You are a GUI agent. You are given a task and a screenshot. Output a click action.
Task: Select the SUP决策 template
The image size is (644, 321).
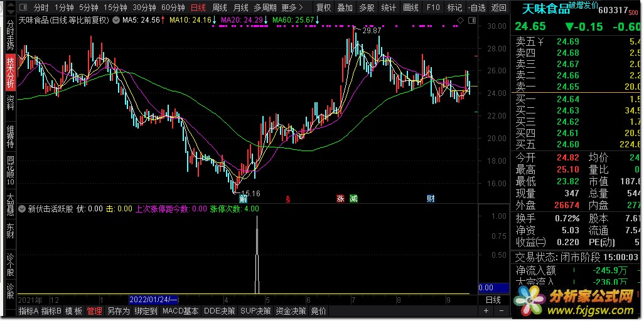[x=255, y=311]
